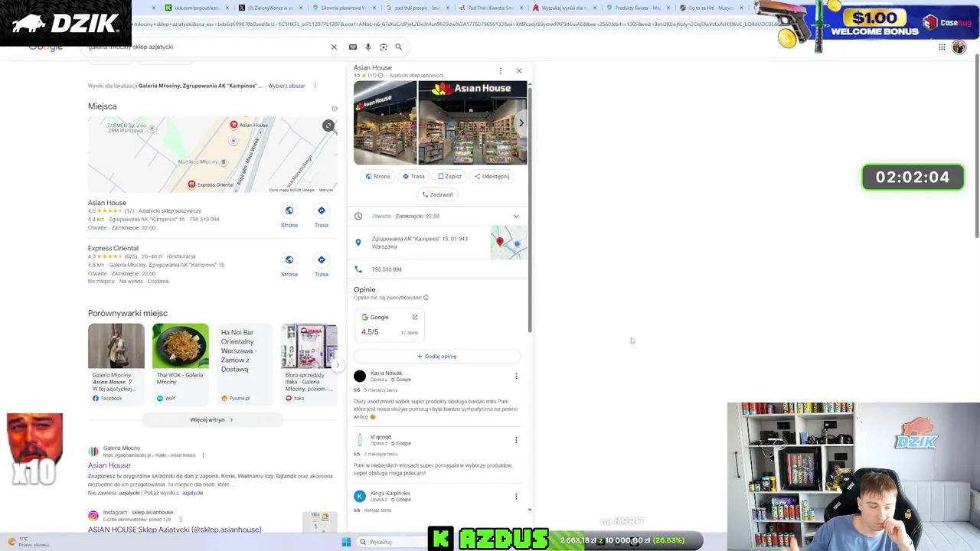980x551 pixels.
Task: Click Udostępnij button in details panel
Action: click(492, 176)
